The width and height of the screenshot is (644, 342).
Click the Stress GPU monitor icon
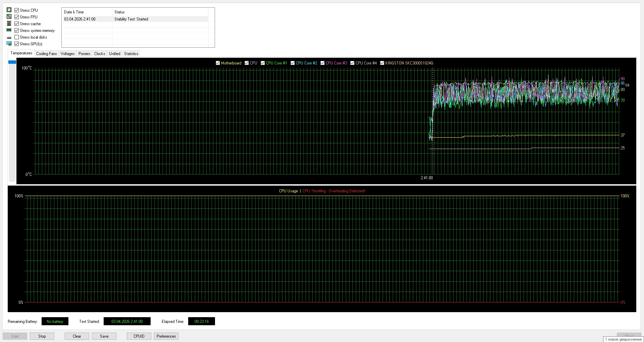(9, 44)
